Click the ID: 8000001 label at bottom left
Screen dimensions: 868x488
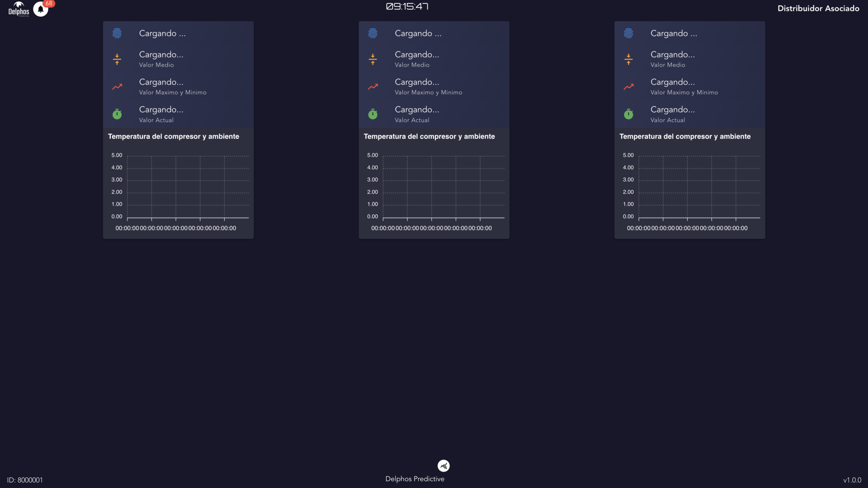pyautogui.click(x=25, y=480)
